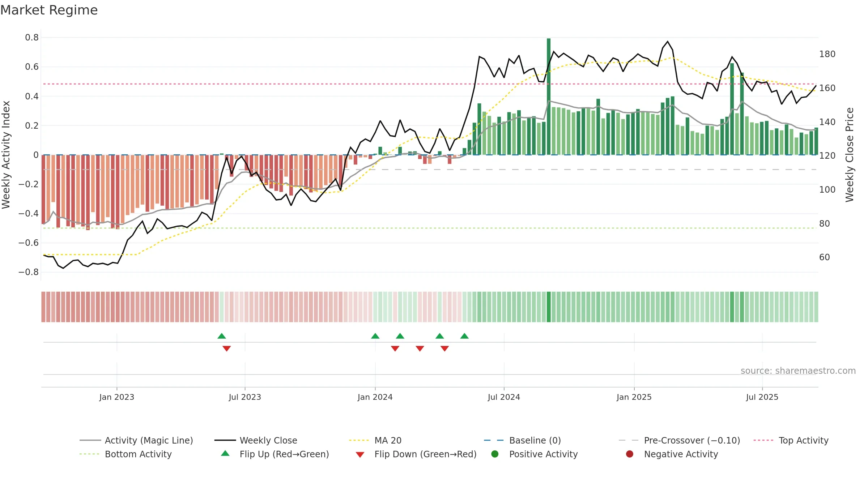Click the Market Regime chart title
868x488 pixels.
(x=49, y=10)
